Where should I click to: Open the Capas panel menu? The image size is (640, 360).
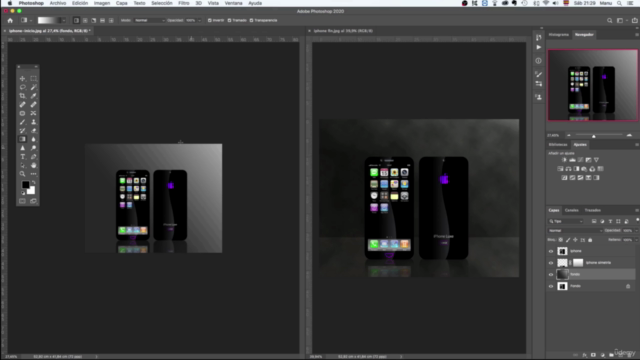[637, 210]
